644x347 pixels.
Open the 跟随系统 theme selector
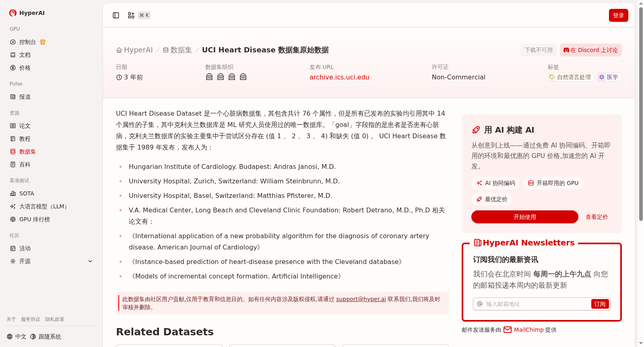[46, 337]
